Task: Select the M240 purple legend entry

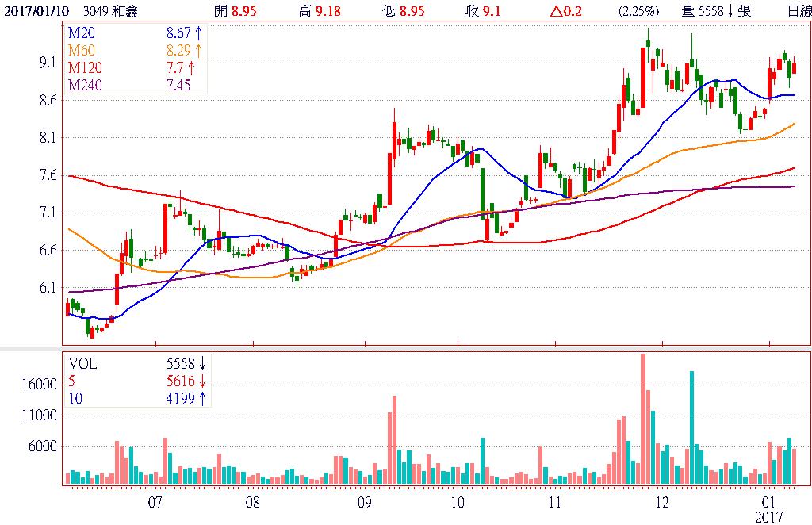Action: click(x=84, y=85)
